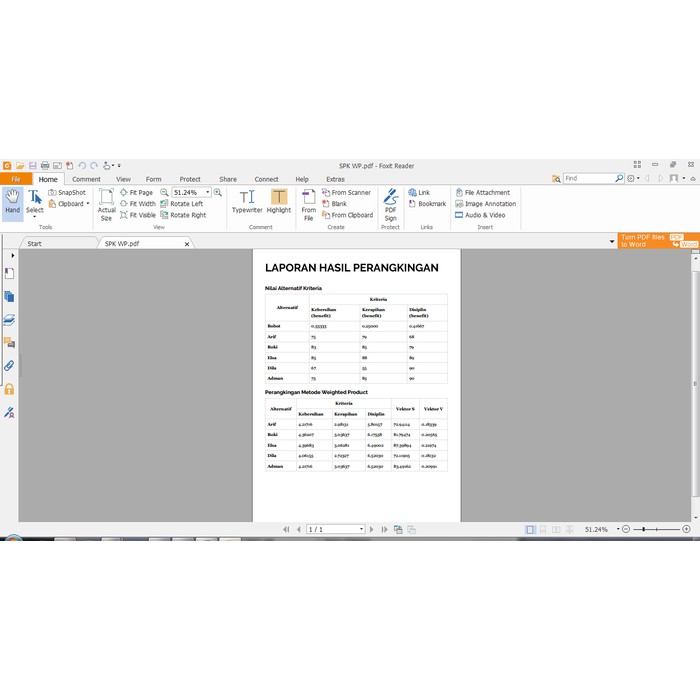Select the Hand tool
This screenshot has width=700, height=700.
pyautogui.click(x=12, y=204)
